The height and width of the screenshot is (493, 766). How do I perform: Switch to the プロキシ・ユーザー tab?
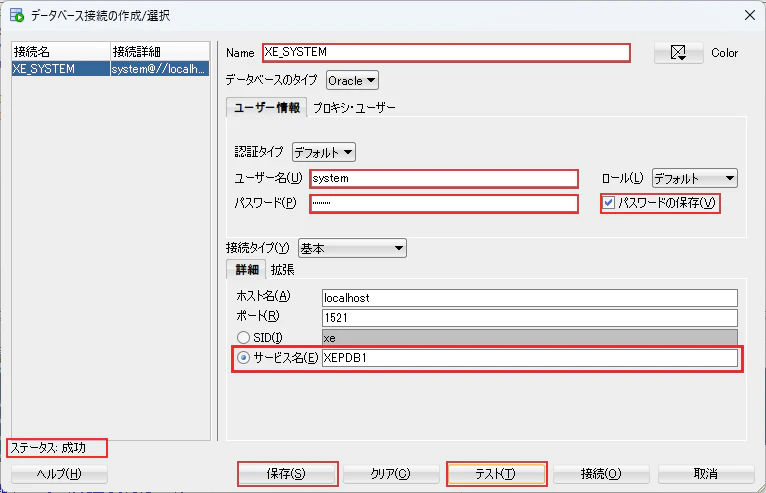[x=354, y=107]
